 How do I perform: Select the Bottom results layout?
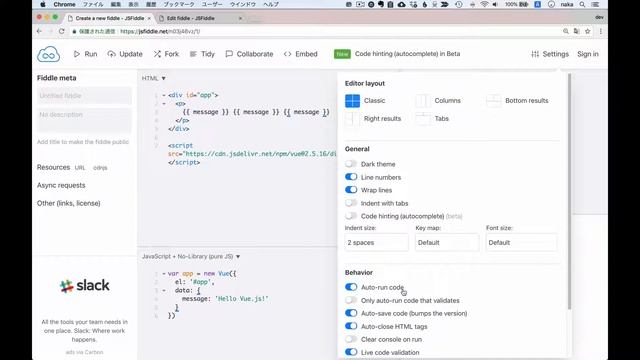click(x=517, y=100)
